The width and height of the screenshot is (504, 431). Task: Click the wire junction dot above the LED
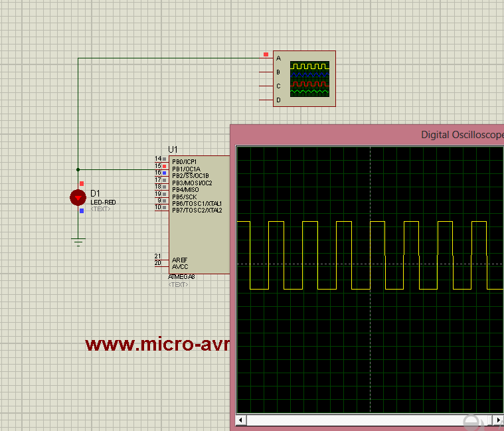click(x=78, y=169)
